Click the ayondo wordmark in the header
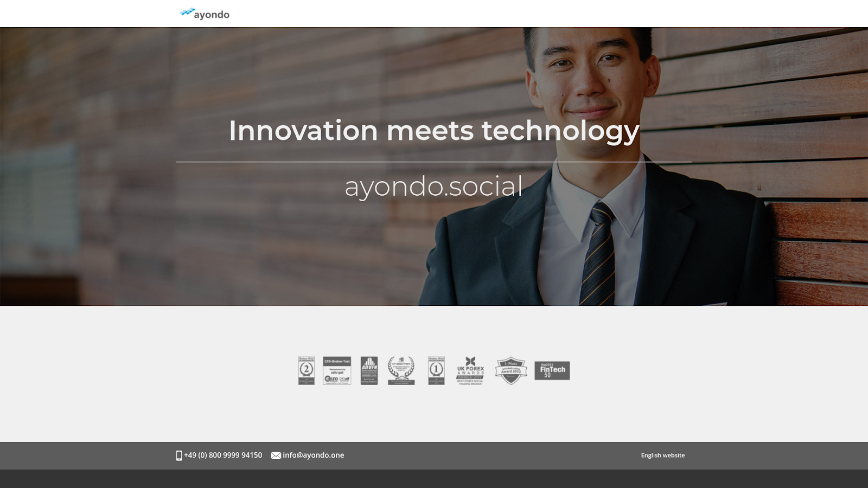 tap(212, 15)
